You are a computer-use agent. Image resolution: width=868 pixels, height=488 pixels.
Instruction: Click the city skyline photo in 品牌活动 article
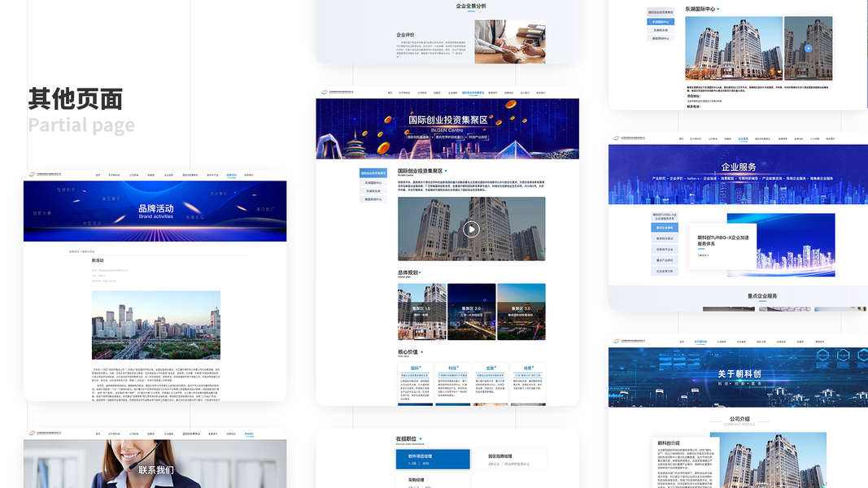tap(156, 325)
